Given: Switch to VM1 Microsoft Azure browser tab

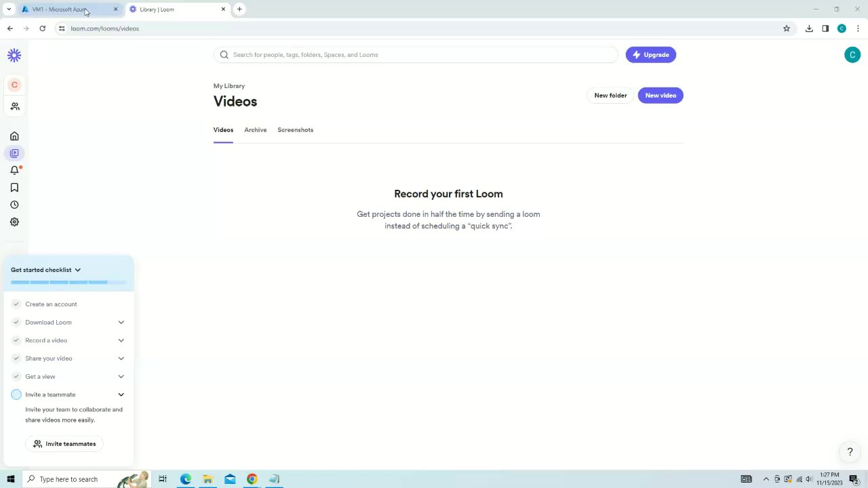Looking at the screenshot, I should (x=70, y=9).
